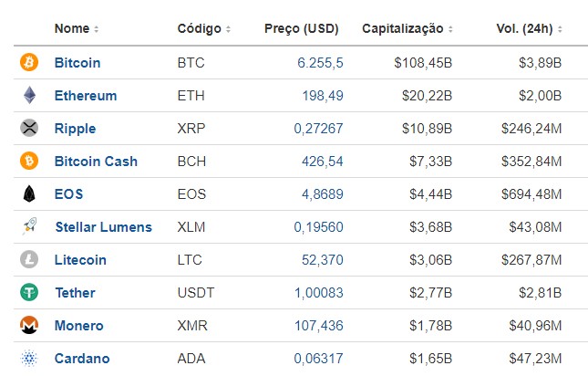
Task: Click the orange Bitcoin logo icon
Action: click(29, 63)
